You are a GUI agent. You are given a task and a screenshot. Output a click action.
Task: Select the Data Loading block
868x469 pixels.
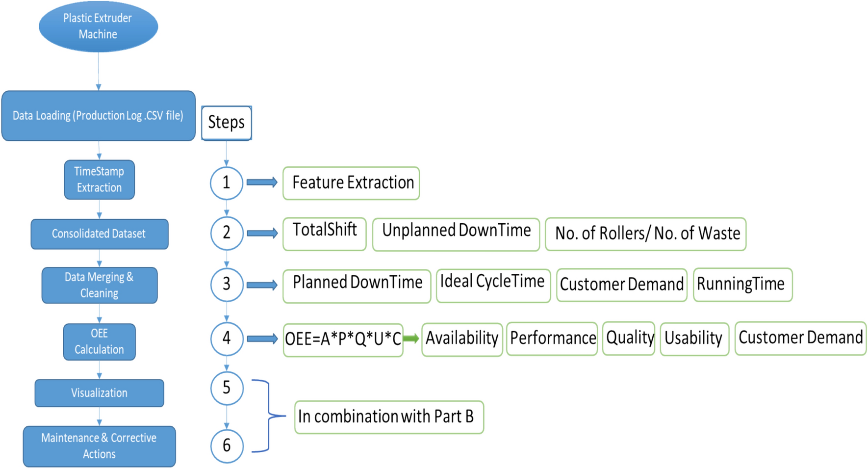(98, 116)
